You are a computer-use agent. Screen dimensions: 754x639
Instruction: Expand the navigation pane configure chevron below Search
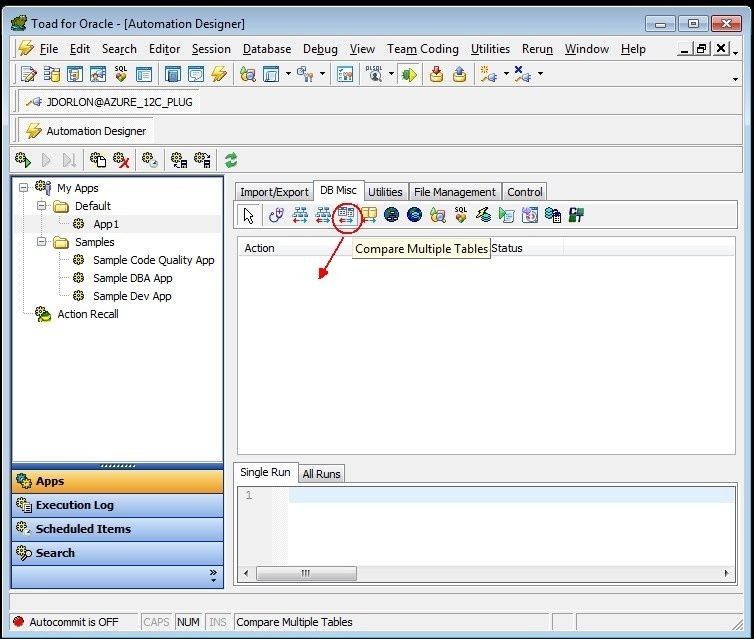[x=213, y=576]
